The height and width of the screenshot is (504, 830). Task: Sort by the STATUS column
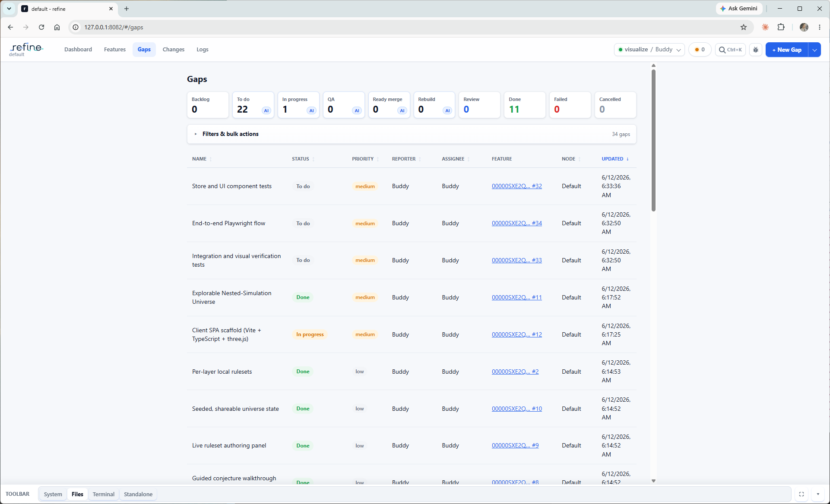[303, 159]
